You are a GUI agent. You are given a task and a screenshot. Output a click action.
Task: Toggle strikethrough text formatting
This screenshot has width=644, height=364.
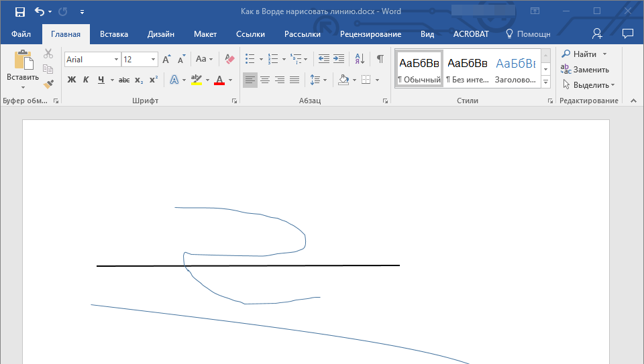click(124, 80)
